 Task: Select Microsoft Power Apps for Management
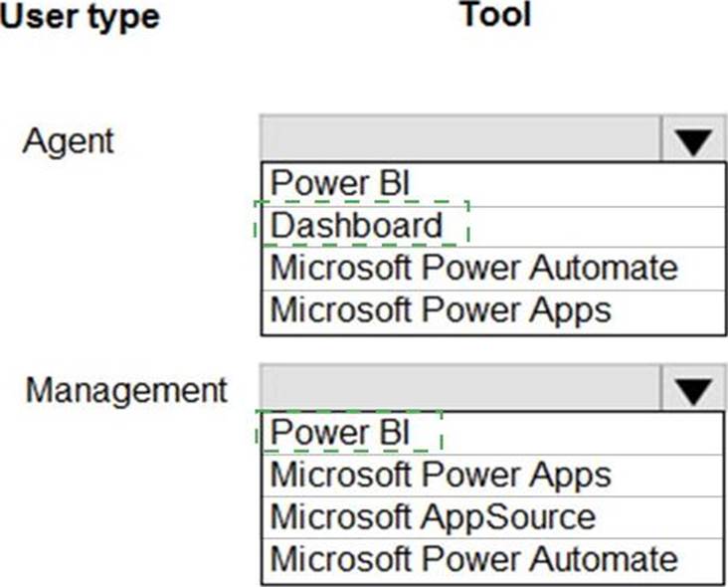pos(441,475)
